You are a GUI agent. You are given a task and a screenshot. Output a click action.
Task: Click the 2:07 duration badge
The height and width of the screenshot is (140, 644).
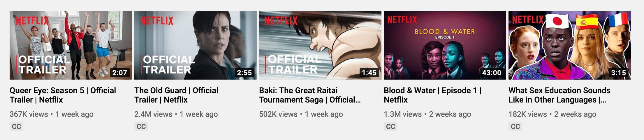tap(120, 73)
